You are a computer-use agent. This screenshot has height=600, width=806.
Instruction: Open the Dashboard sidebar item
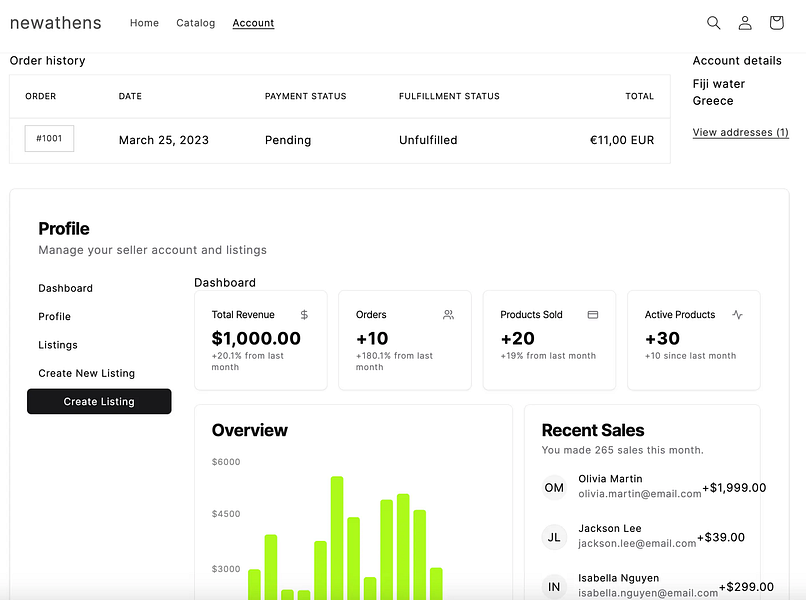(65, 288)
